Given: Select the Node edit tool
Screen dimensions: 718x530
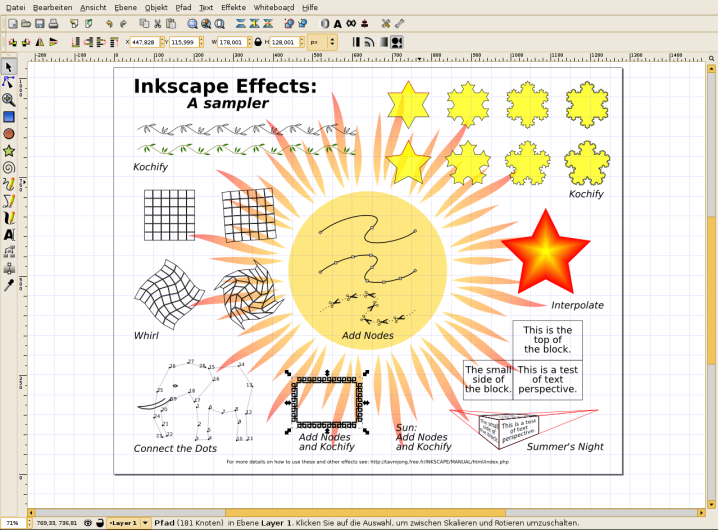Looking at the screenshot, I should point(9,82).
